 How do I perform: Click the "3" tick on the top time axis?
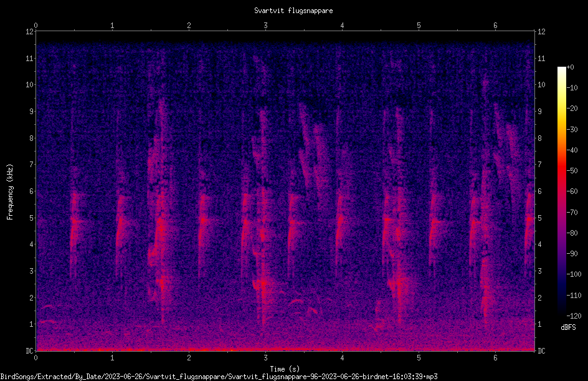[265, 26]
